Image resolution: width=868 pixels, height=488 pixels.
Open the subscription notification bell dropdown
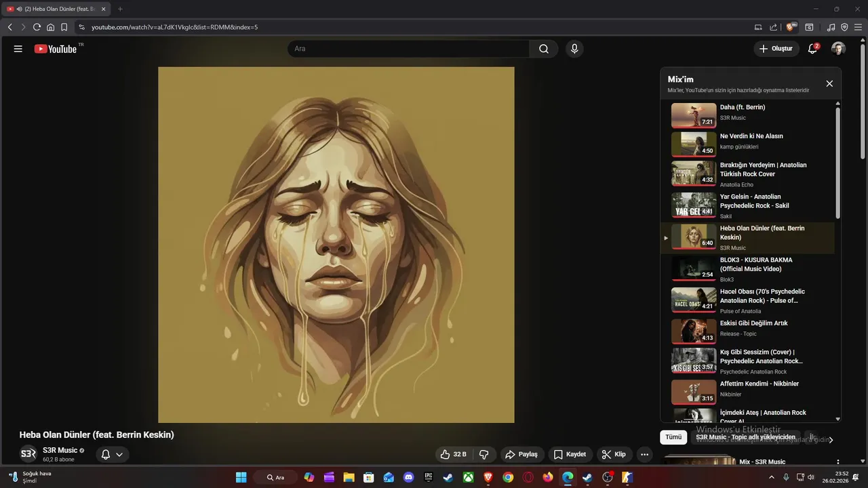click(112, 455)
